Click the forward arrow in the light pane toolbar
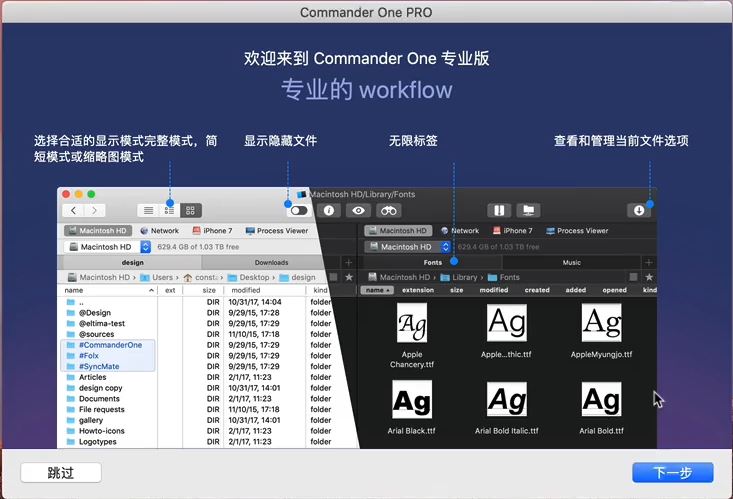Image resolution: width=733 pixels, height=499 pixels. 95,210
